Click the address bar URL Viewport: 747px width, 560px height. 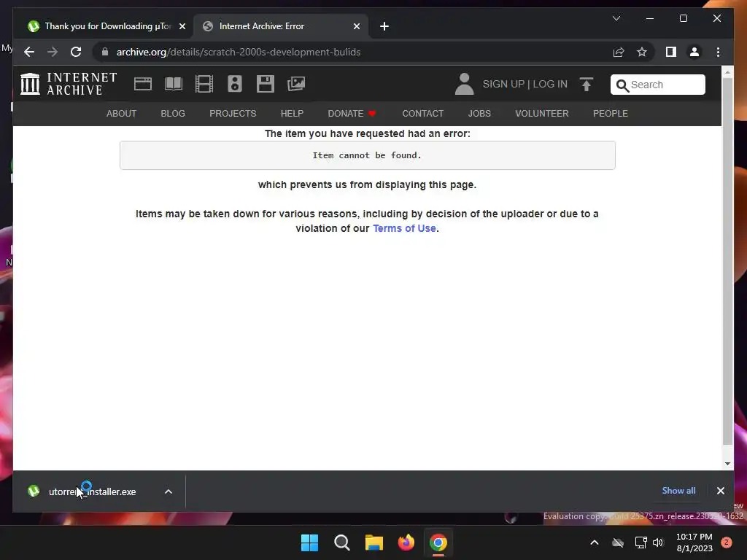pos(239,52)
